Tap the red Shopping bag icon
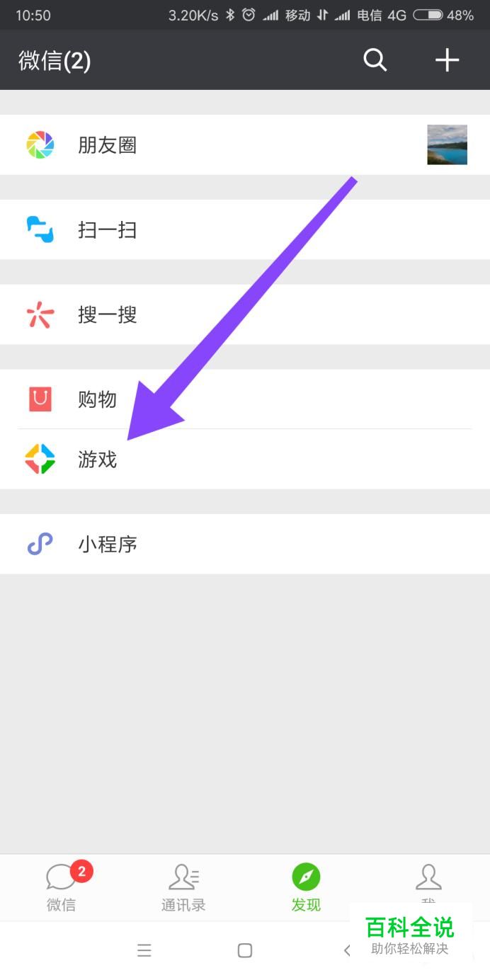The height and width of the screenshot is (980, 490). pyautogui.click(x=40, y=399)
